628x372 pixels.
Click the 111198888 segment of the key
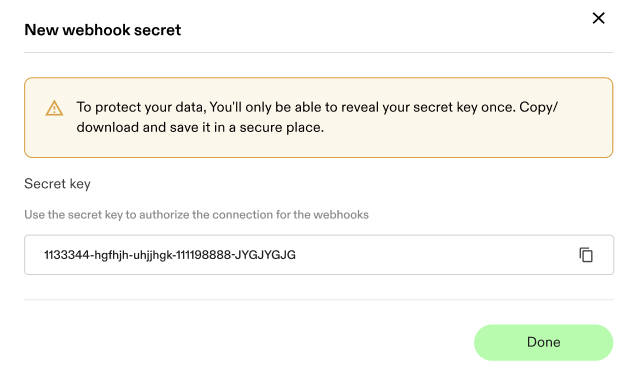(203, 255)
